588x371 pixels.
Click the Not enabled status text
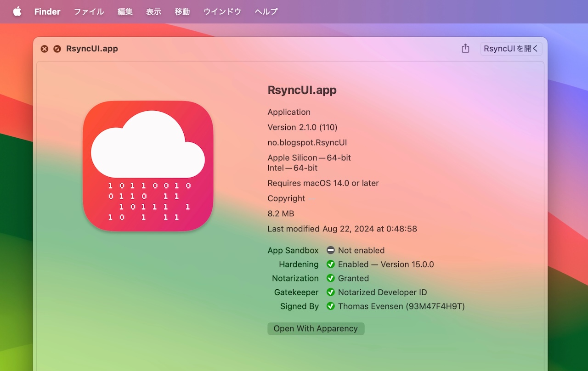point(361,250)
